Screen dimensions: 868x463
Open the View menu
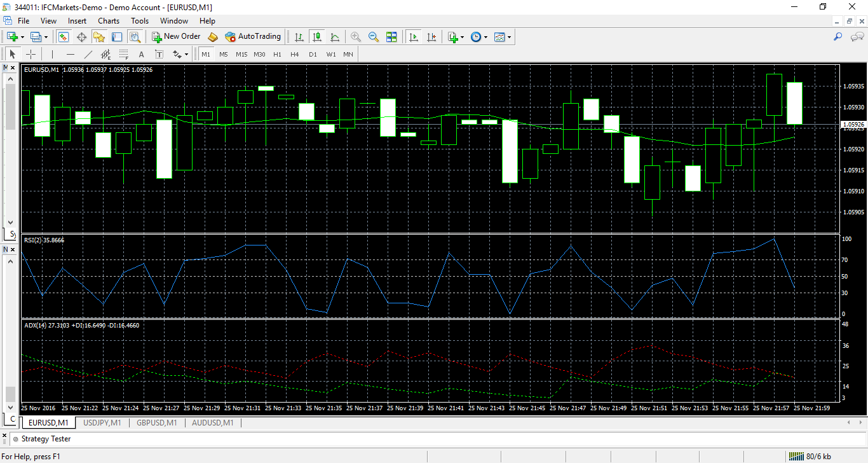48,21
